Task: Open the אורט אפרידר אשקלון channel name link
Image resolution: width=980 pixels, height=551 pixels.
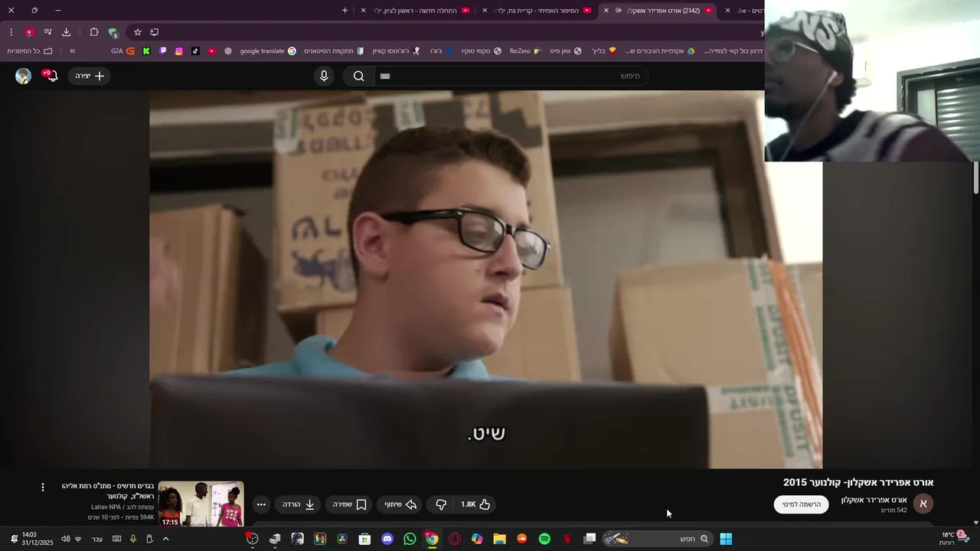Action: click(x=874, y=500)
